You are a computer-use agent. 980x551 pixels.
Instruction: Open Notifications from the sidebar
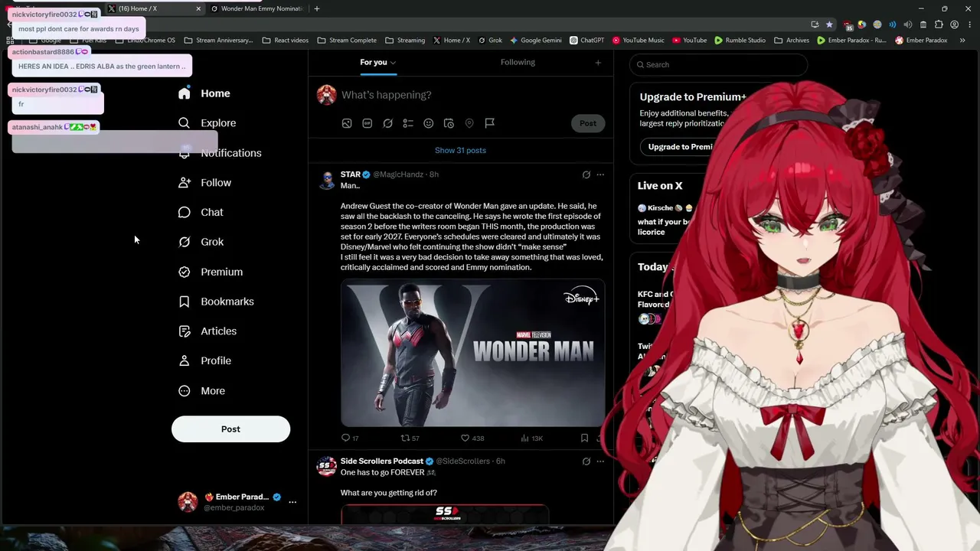[220, 153]
